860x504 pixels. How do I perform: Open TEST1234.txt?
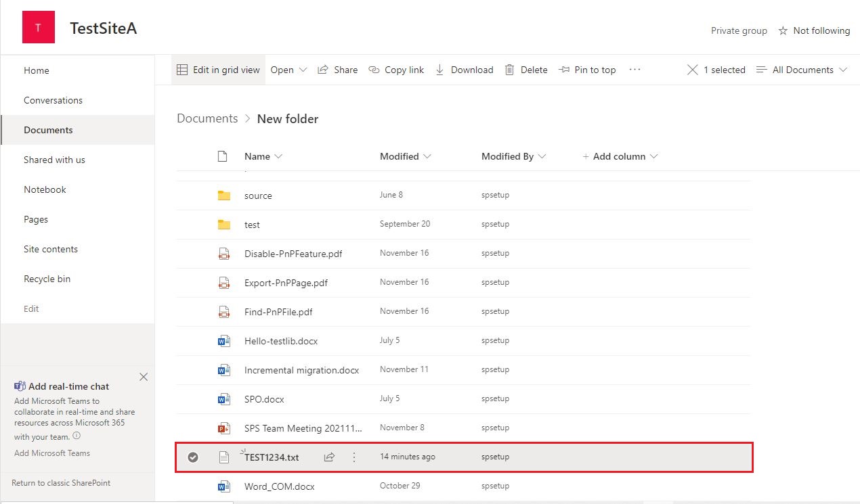272,457
